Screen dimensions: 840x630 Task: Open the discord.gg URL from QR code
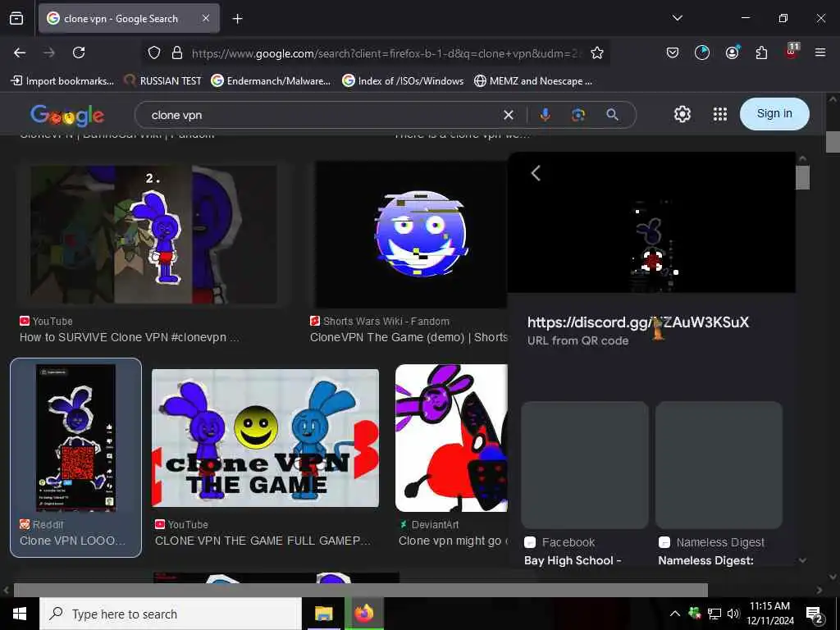coord(638,322)
